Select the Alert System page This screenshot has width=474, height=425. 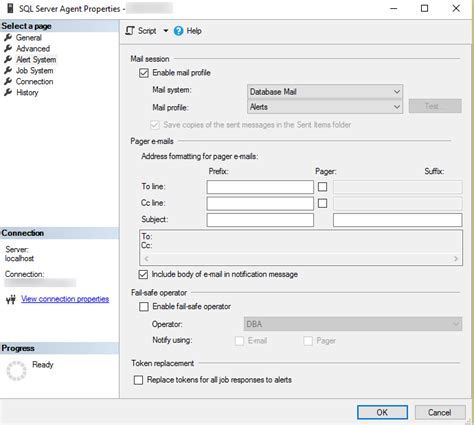point(36,59)
